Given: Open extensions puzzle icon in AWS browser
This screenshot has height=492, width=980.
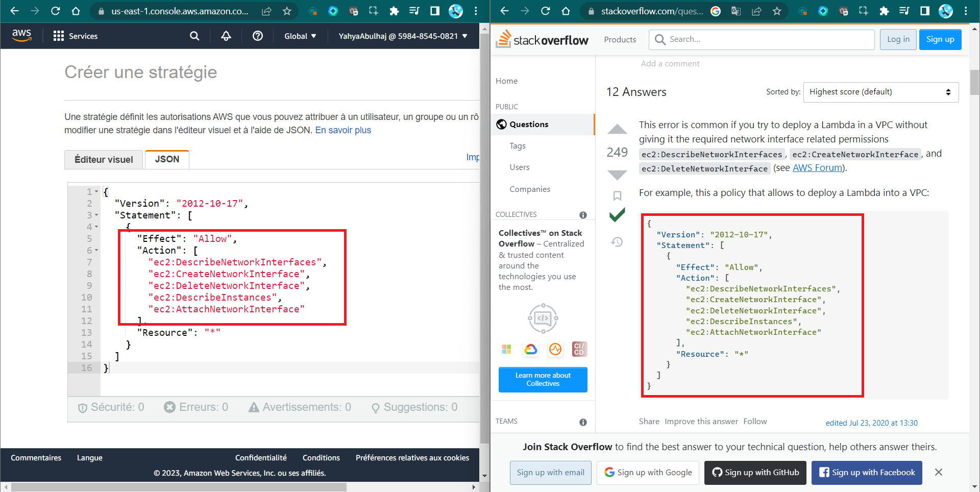Looking at the screenshot, I should [394, 11].
